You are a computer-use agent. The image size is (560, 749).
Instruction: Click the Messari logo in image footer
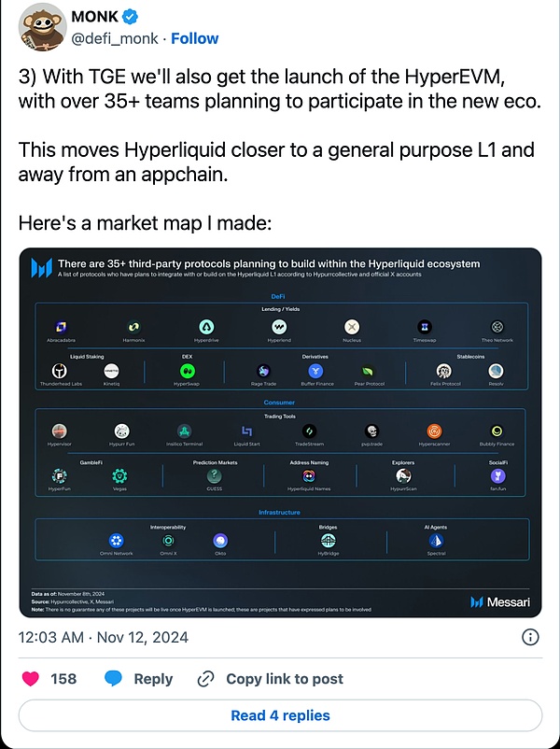click(x=500, y=601)
